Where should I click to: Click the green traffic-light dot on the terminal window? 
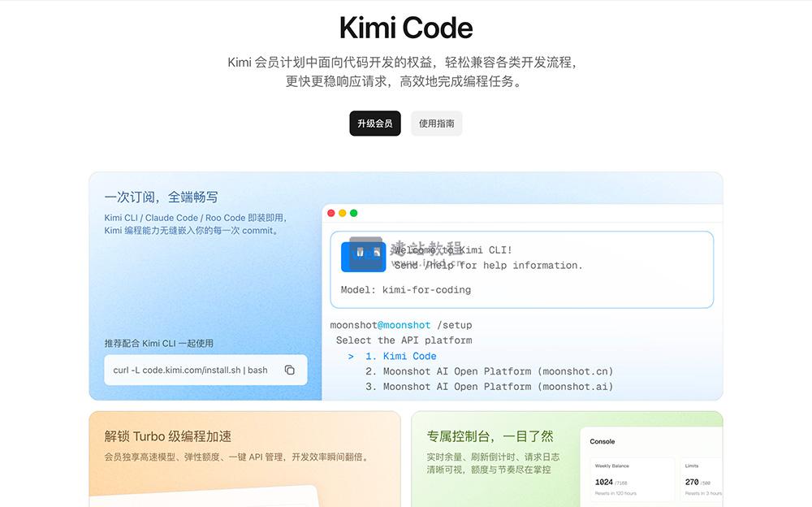(352, 212)
